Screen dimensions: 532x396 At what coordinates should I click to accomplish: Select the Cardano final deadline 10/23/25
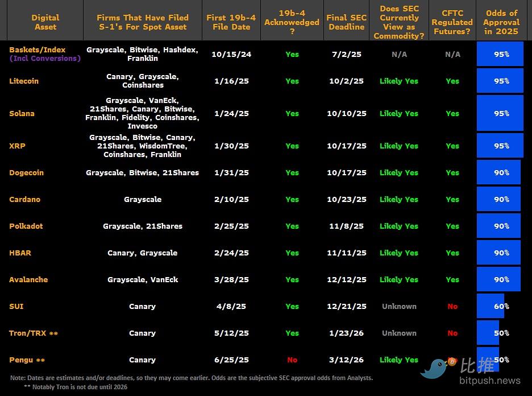point(346,199)
